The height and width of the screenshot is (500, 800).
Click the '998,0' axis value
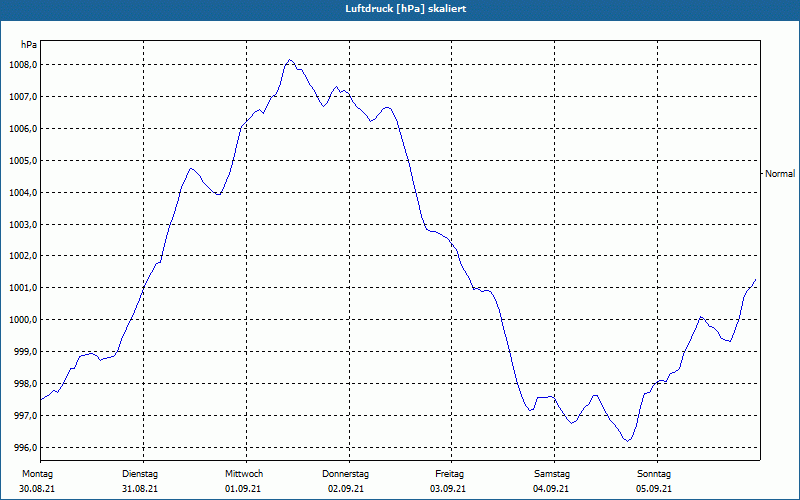[x=26, y=384]
